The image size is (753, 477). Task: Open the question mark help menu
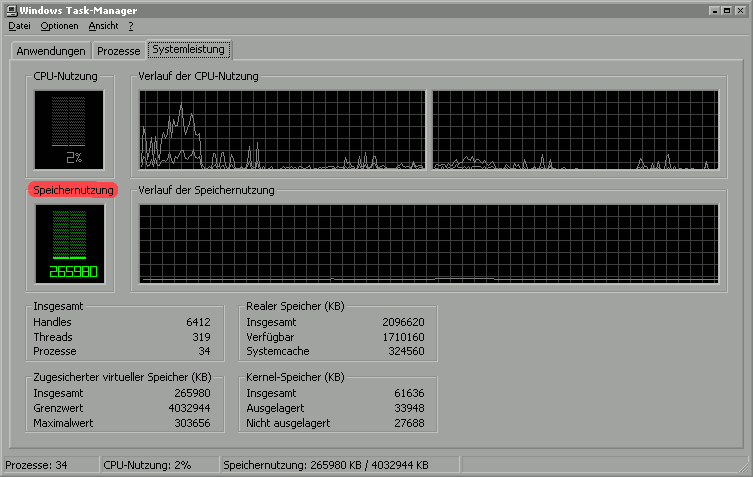(131, 26)
